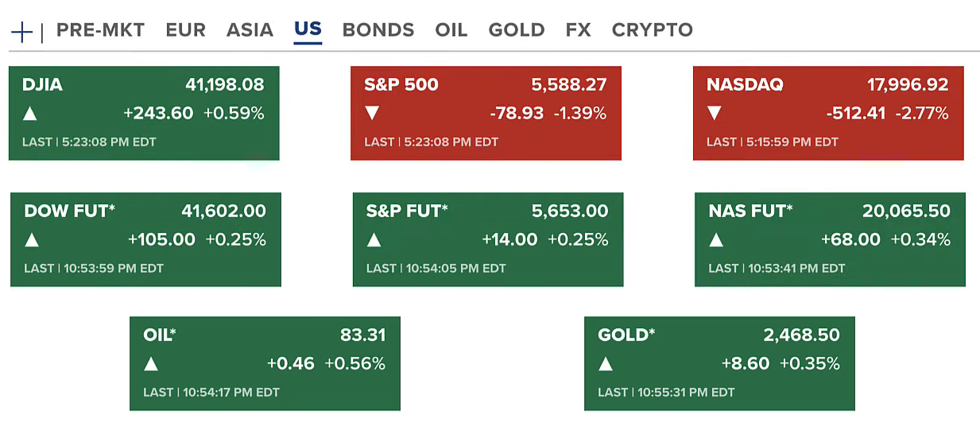Show the BONDS tab
Screen dimensions: 980x430
click(x=378, y=30)
